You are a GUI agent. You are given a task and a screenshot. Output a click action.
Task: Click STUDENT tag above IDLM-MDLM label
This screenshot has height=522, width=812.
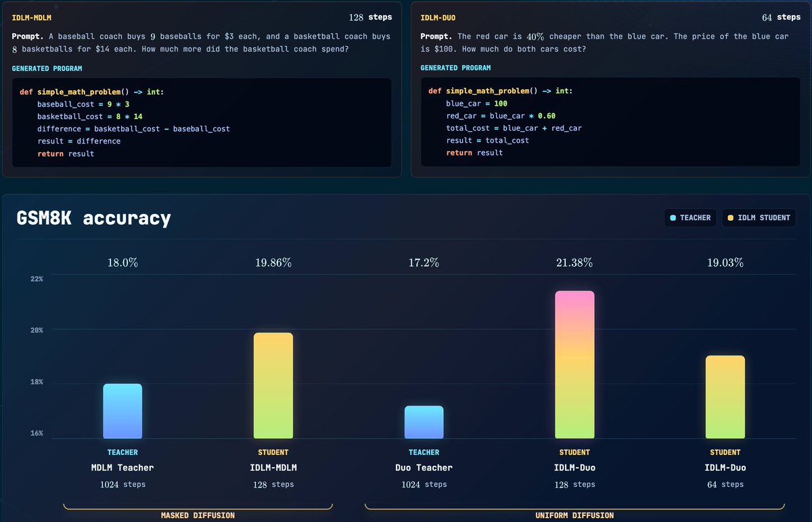tap(273, 452)
